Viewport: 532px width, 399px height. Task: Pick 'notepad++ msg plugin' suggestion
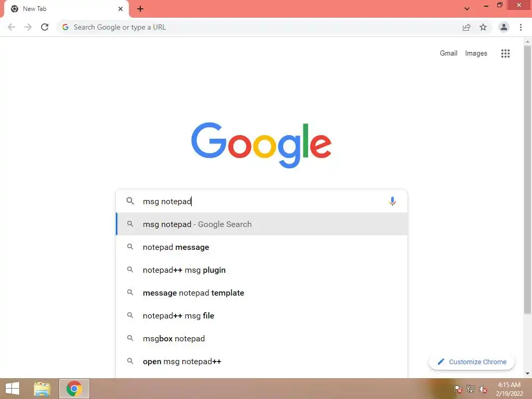(x=261, y=270)
